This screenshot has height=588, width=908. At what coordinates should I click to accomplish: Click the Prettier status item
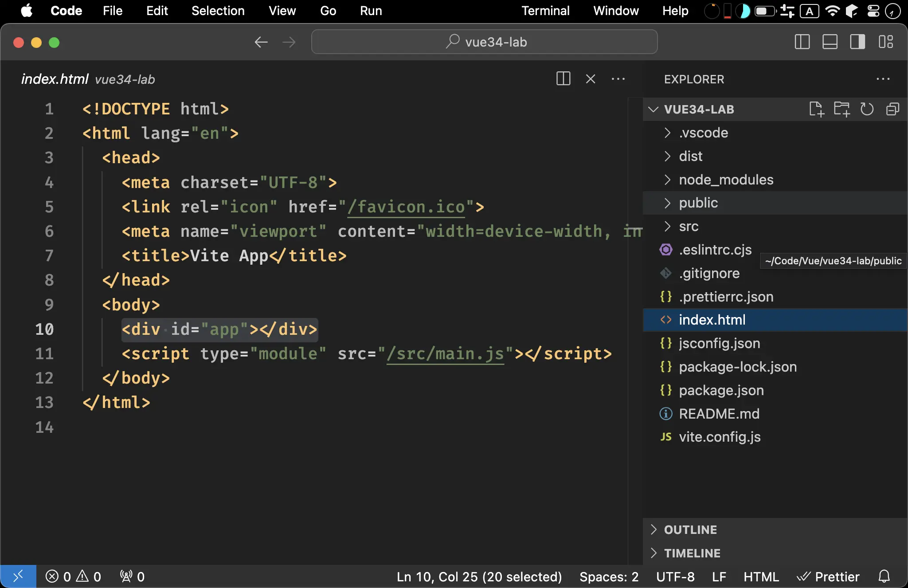point(828,576)
